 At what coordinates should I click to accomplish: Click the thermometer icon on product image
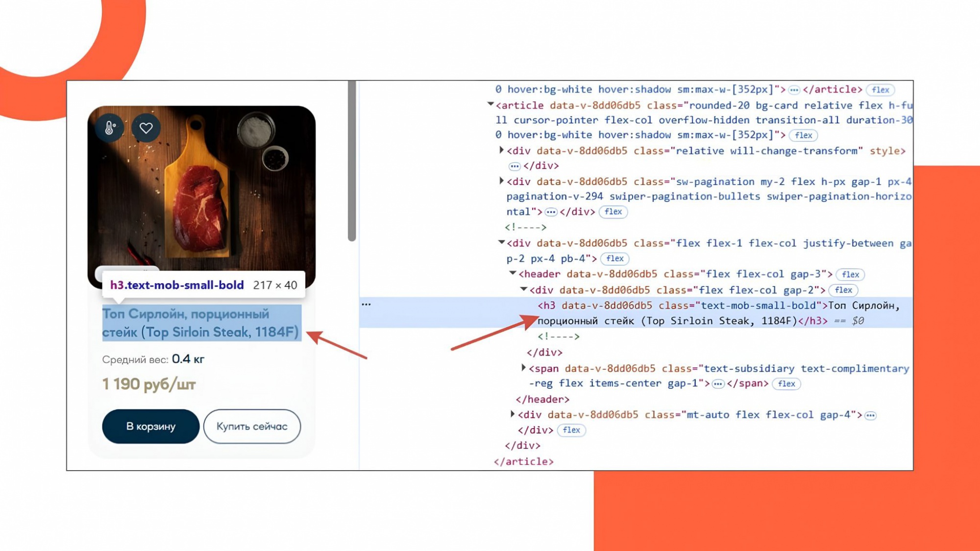click(110, 128)
